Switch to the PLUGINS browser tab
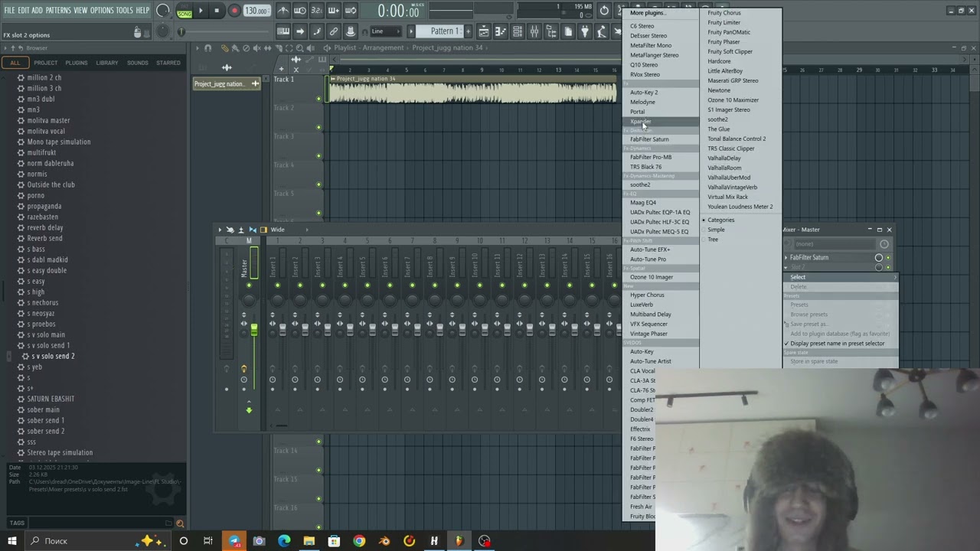Image resolution: width=980 pixels, height=551 pixels. [x=77, y=63]
